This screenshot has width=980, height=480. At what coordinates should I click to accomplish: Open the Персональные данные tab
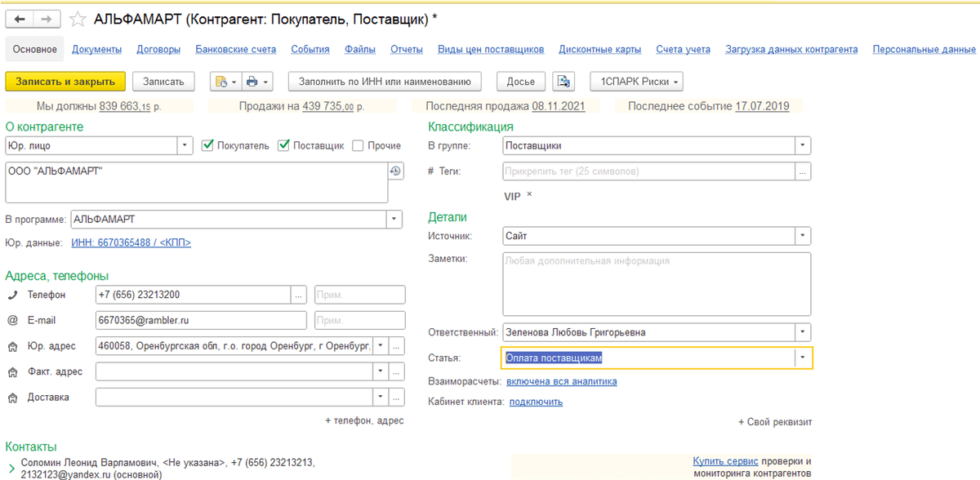point(924,49)
